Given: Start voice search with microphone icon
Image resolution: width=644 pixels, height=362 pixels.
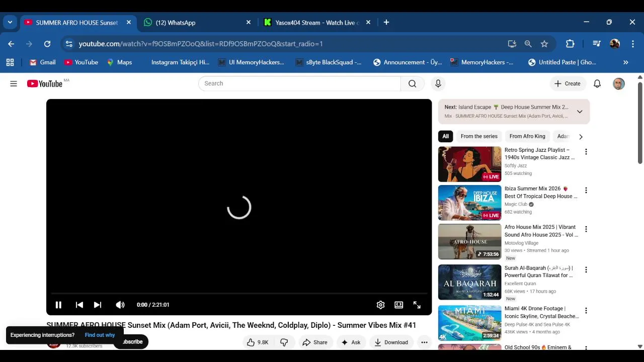Looking at the screenshot, I should click(438, 83).
